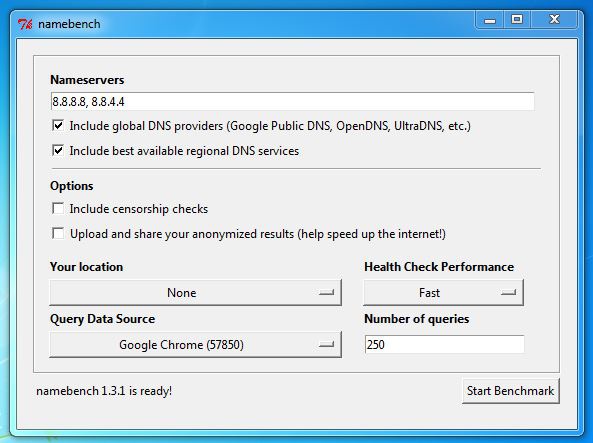Close the namebench window
593x443 pixels.
554,20
